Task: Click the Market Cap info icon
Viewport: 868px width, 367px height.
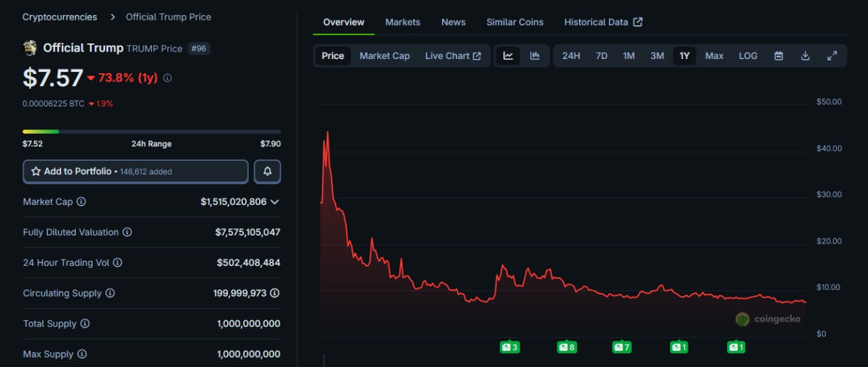Action: pos(81,202)
